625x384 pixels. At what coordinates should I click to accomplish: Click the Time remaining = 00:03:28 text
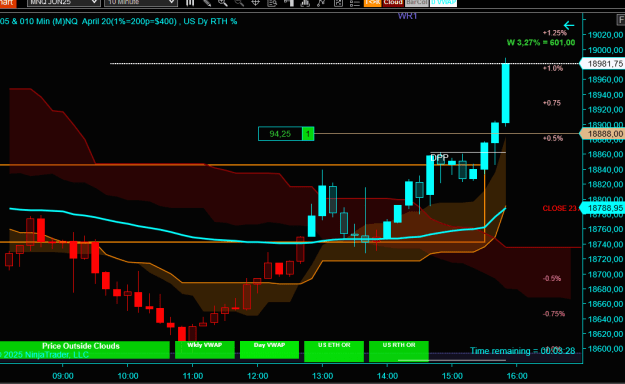click(x=523, y=351)
